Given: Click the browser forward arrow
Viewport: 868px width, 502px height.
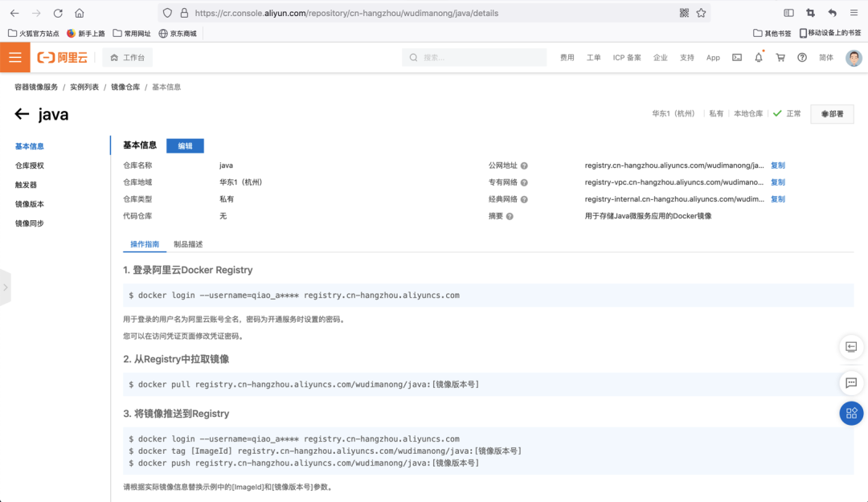Looking at the screenshot, I should coord(36,13).
